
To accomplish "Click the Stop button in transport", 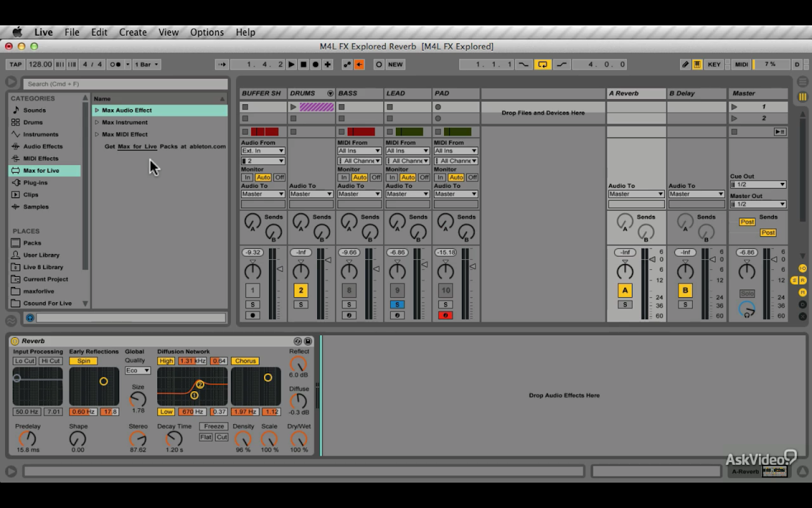I will click(303, 64).
